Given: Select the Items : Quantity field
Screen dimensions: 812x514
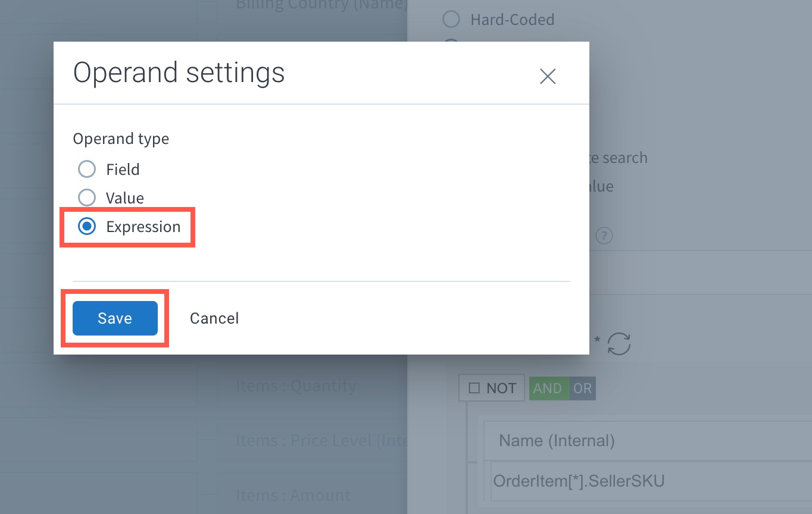Looking at the screenshot, I should tap(295, 385).
